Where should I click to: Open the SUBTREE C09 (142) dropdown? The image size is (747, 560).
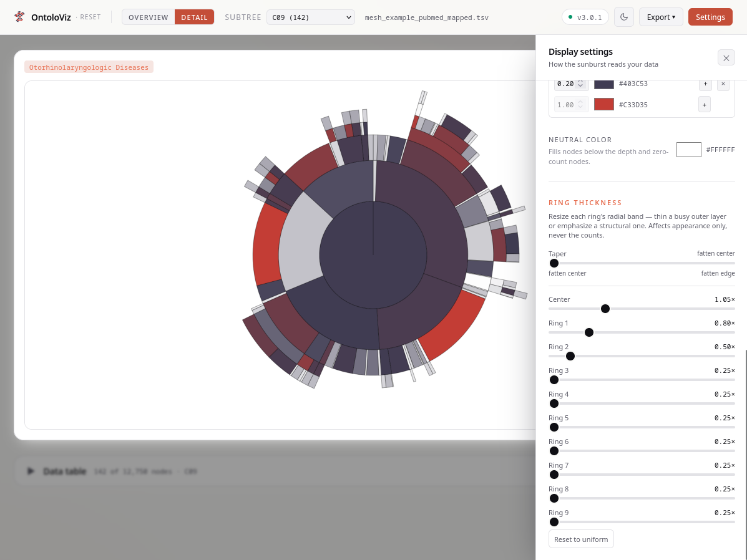[311, 17]
